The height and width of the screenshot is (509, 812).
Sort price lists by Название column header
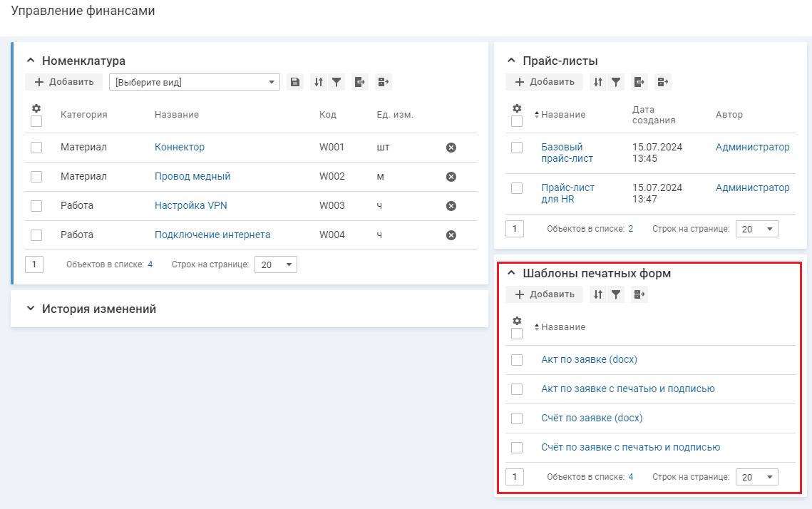562,115
